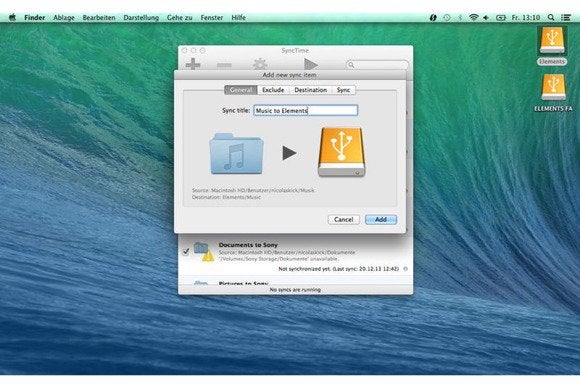Open the Darstellung menu

(x=141, y=17)
